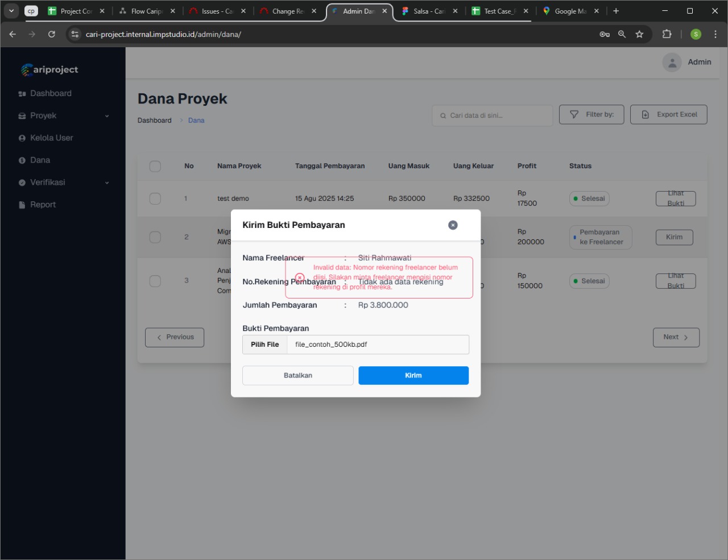Click the Dana sidebar icon
The width and height of the screenshot is (728, 560).
(x=22, y=160)
